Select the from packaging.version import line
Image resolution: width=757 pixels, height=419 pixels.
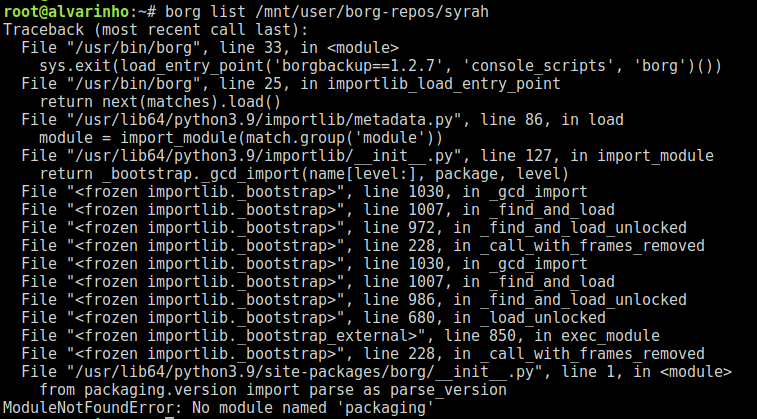(273, 390)
